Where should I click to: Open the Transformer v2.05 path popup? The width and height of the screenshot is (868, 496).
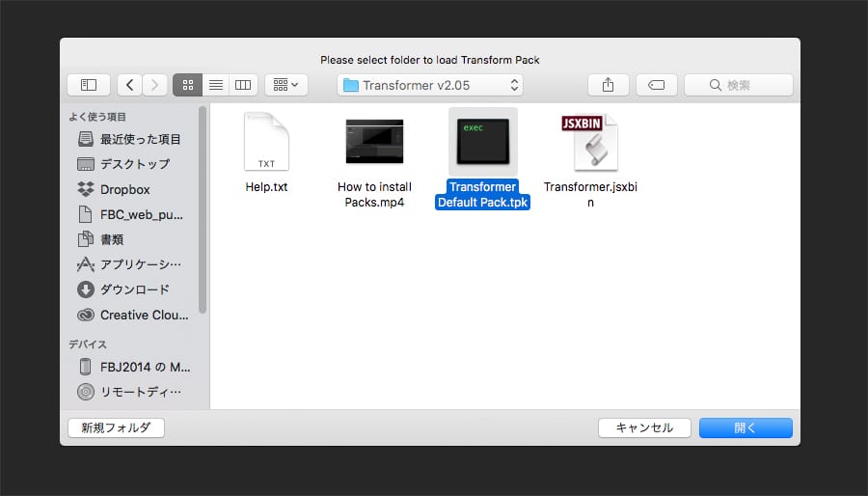pyautogui.click(x=429, y=85)
